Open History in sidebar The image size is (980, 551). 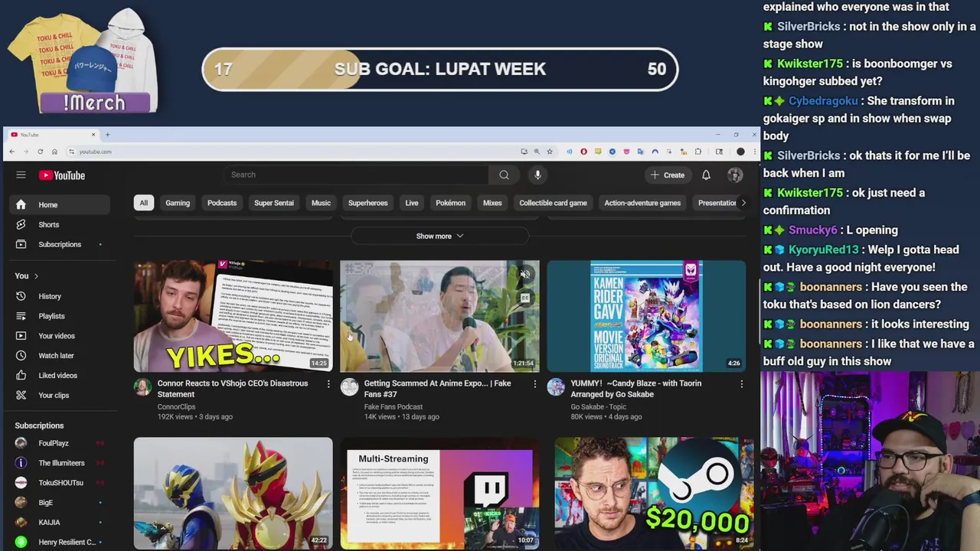click(59, 296)
